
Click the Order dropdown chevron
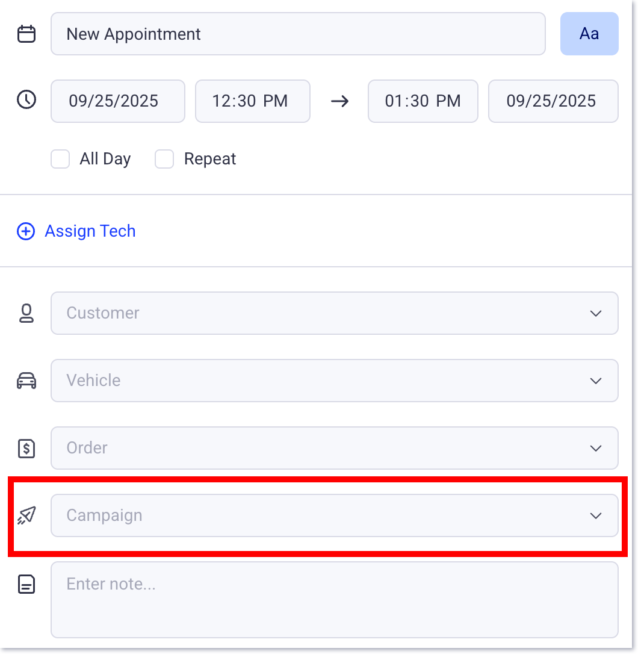[595, 448]
